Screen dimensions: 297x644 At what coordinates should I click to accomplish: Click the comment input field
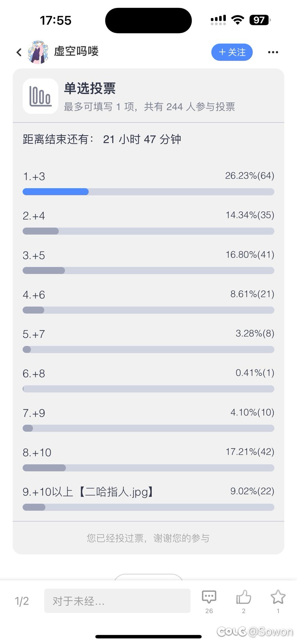117,601
